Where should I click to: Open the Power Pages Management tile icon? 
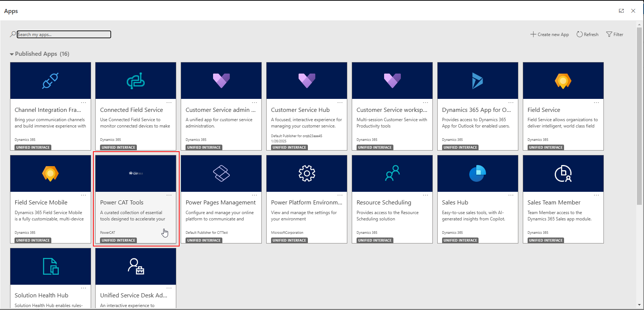point(221,174)
